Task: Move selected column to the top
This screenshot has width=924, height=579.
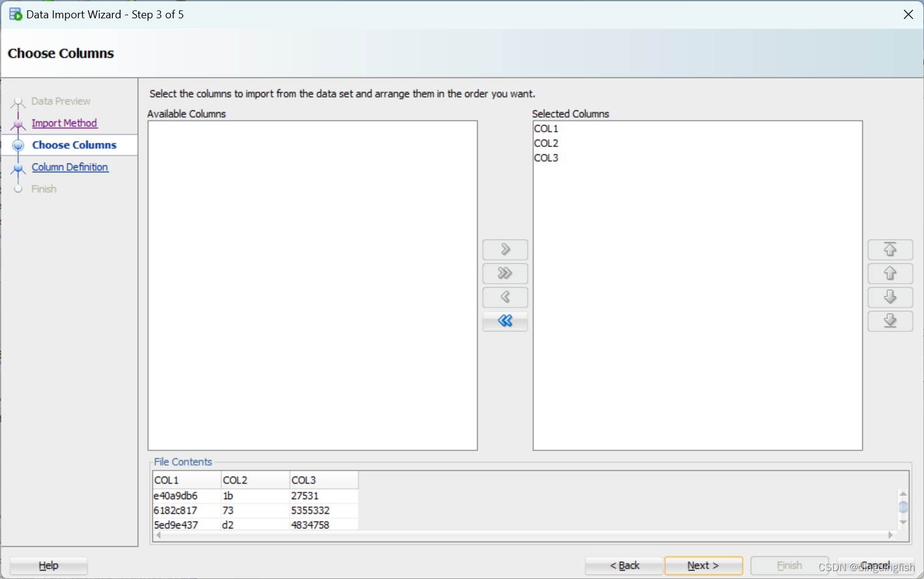Action: (x=890, y=250)
